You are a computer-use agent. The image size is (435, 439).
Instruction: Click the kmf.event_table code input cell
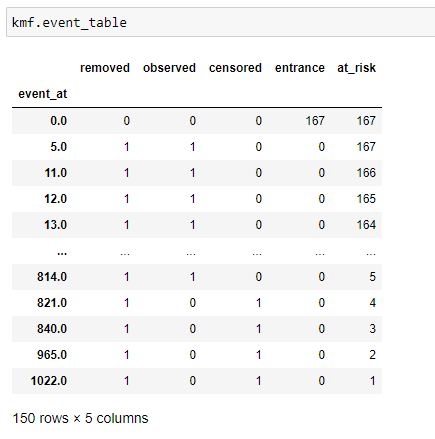pos(221,22)
